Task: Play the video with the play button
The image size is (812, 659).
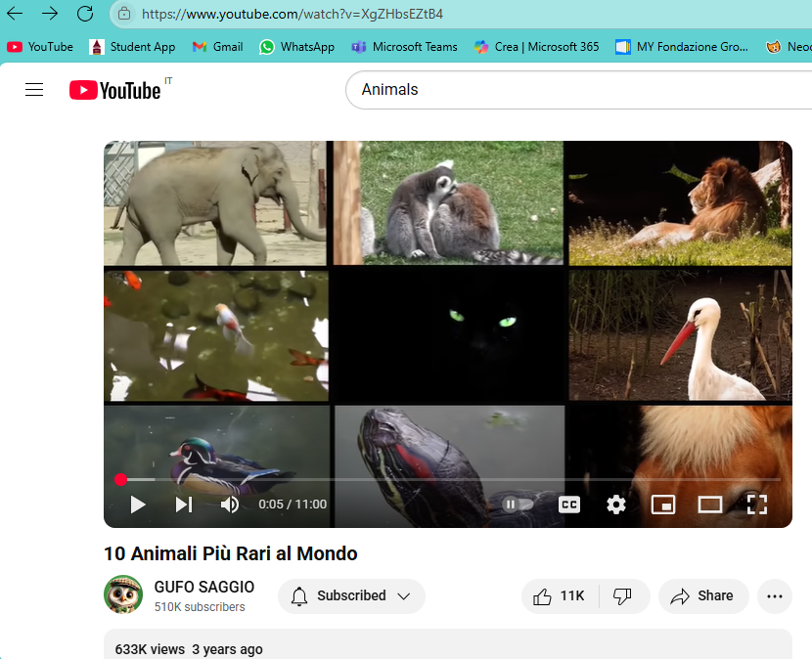Action: [137, 505]
